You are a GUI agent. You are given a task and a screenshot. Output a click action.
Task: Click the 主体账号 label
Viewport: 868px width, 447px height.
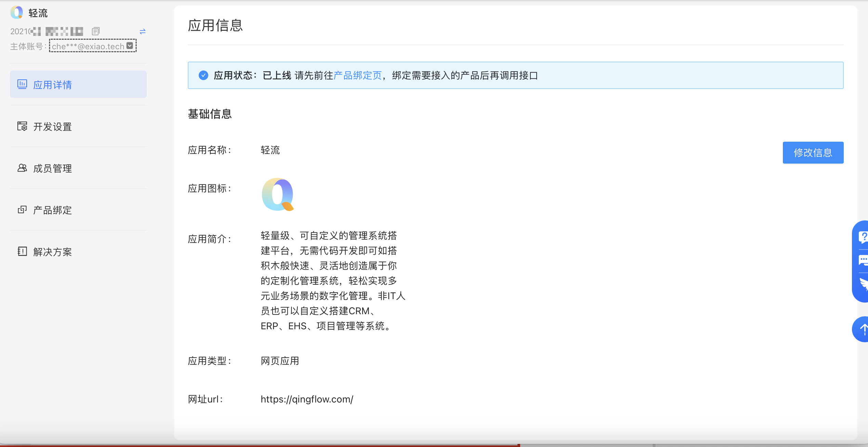tap(28, 46)
